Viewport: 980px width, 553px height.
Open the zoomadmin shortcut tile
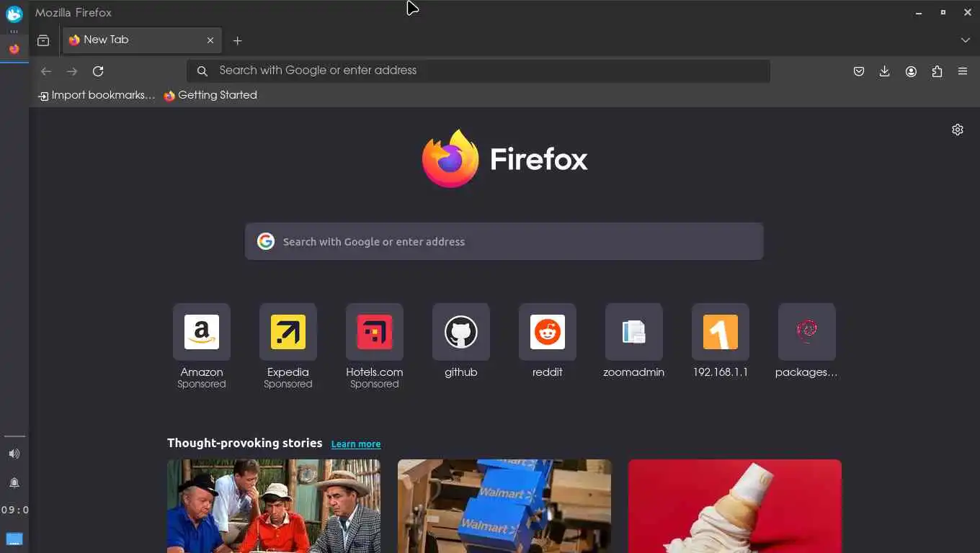(634, 332)
